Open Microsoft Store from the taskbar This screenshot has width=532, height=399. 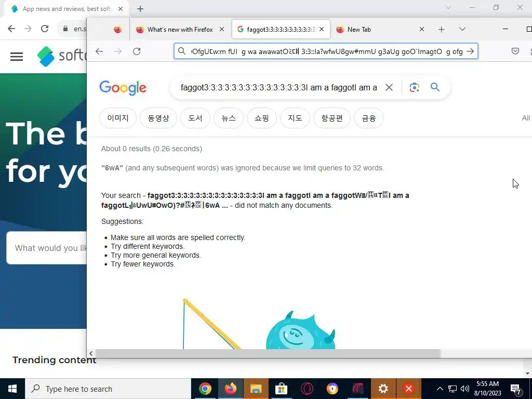pos(281,389)
